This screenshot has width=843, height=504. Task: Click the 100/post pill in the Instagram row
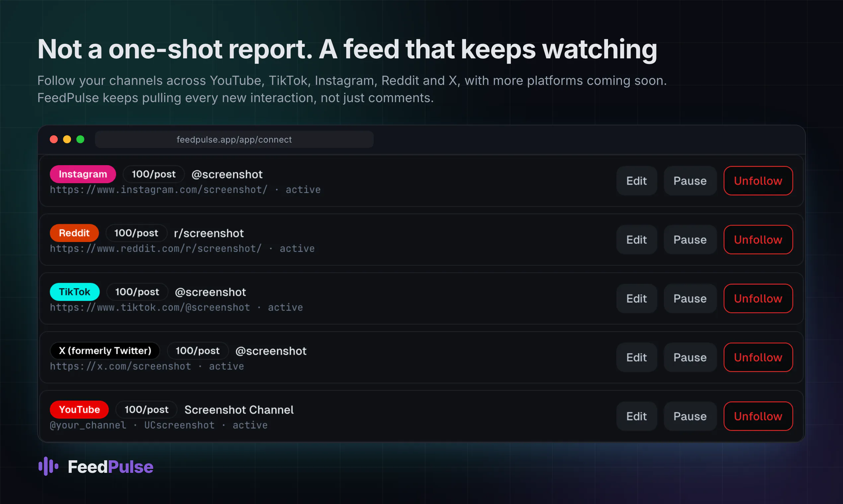[154, 174]
